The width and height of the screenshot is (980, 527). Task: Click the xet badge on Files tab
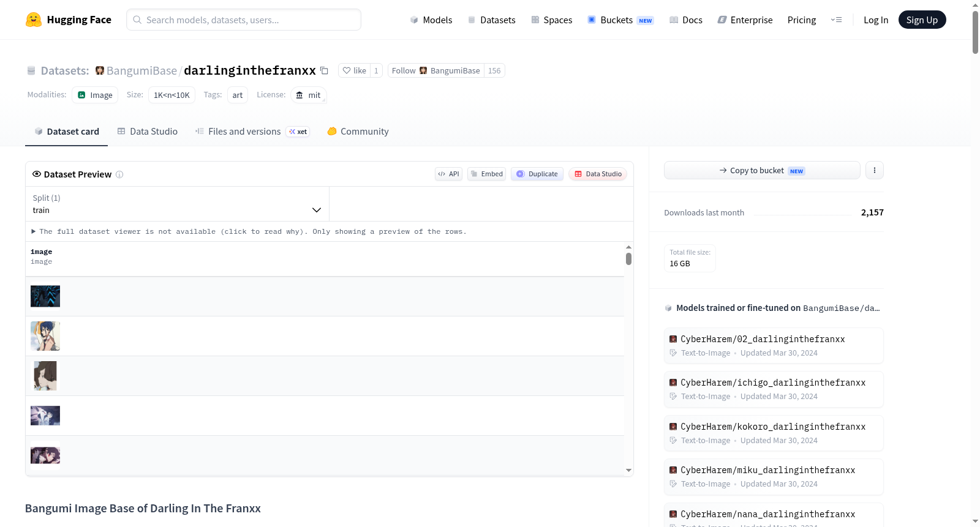298,132
